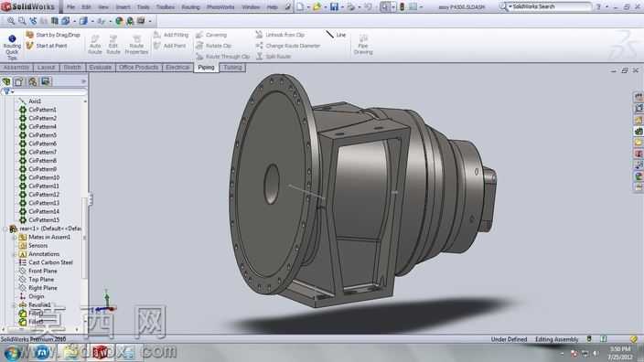This screenshot has height=362, width=644.
Task: Show ConfigurationManager tab
Action: [x=32, y=81]
